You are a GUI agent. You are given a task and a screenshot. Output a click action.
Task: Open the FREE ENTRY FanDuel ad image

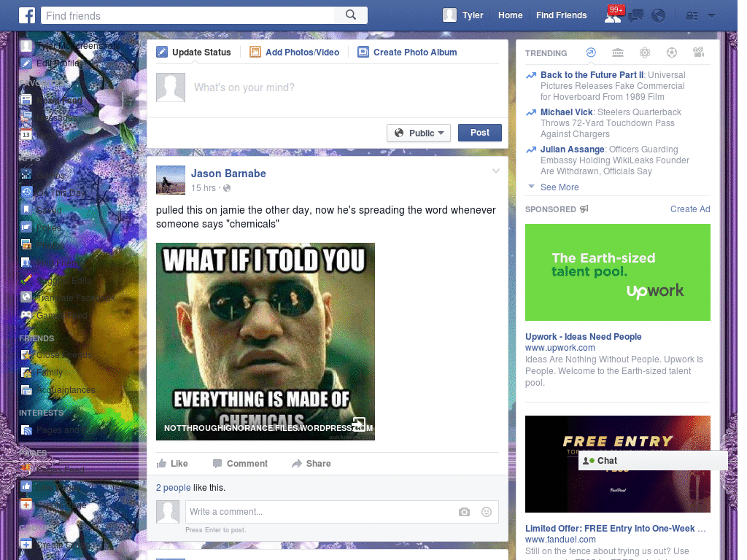pos(617,464)
